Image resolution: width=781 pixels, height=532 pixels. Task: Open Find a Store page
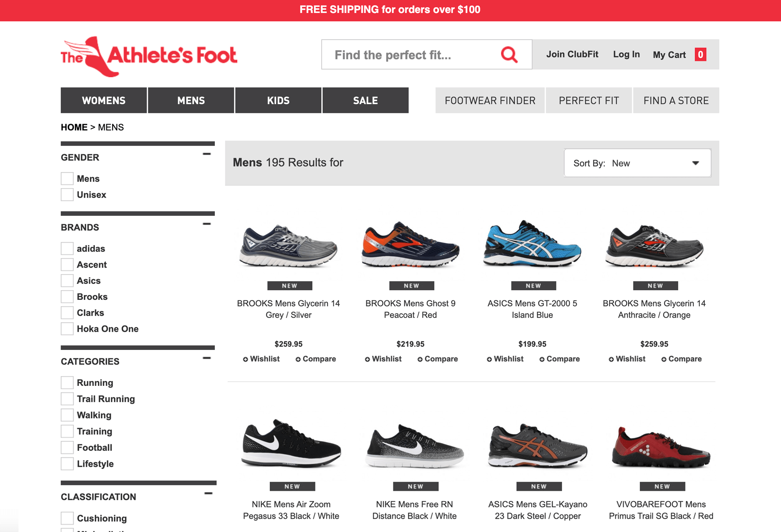tap(676, 101)
